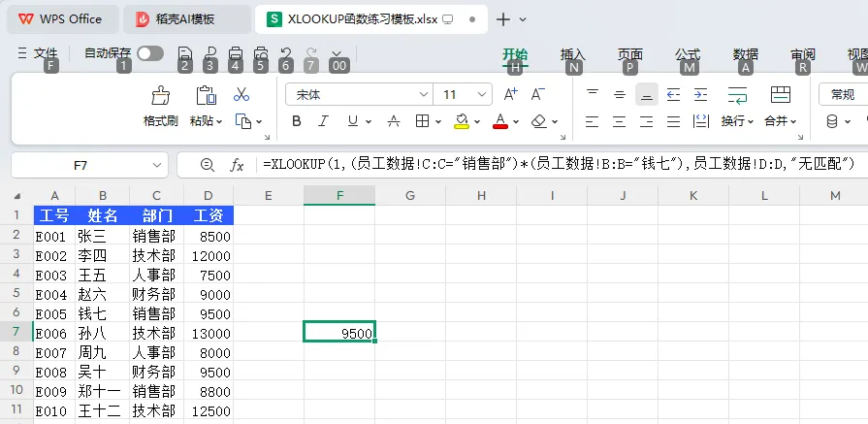The width and height of the screenshot is (868, 424).
Task: Open the font color dropdown arrow
Action: 516,122
